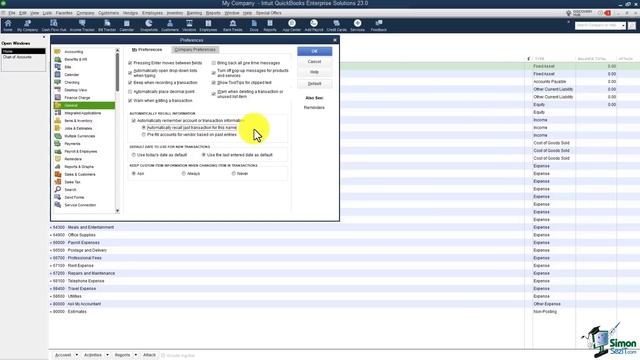Open Docs from the icon toolbar

pyautogui.click(x=254, y=25)
